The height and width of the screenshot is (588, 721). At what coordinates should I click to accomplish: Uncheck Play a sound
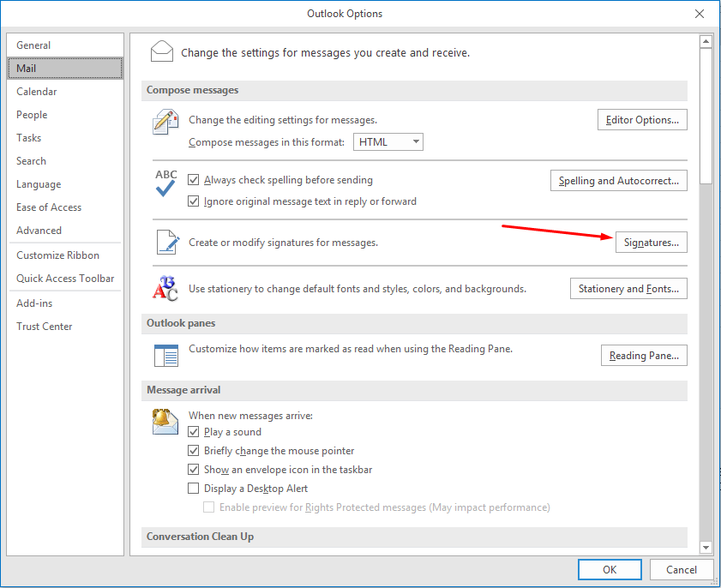194,432
